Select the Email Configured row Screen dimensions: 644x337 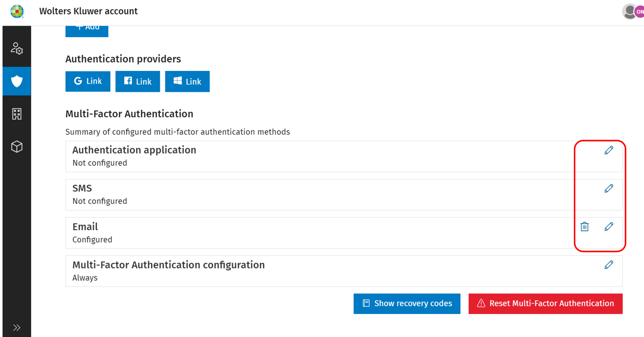[344, 233]
